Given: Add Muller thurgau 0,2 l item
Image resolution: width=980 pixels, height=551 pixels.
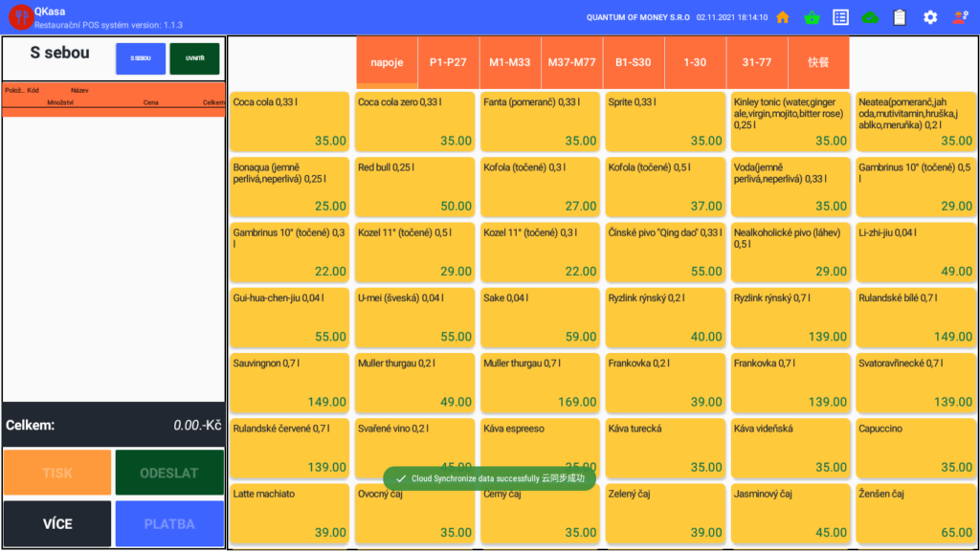Looking at the screenshot, I should coord(414,383).
